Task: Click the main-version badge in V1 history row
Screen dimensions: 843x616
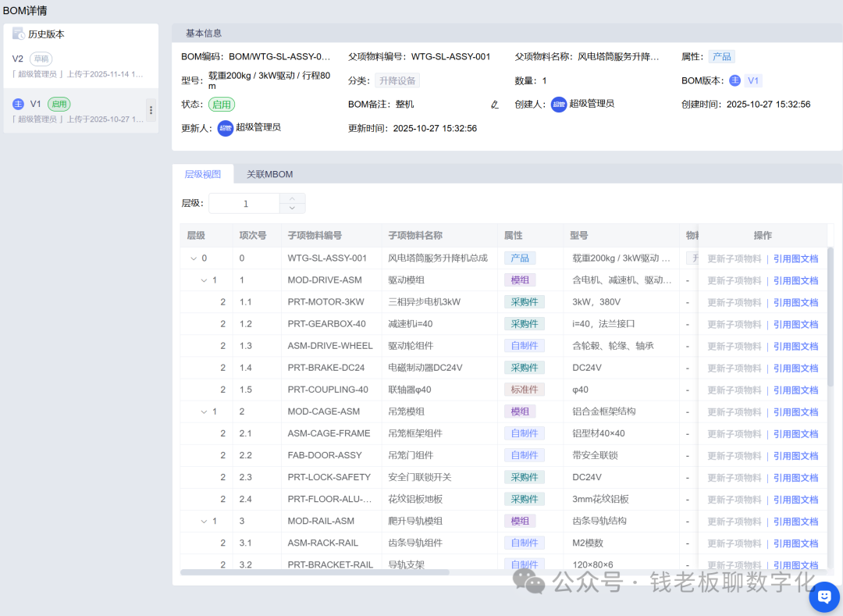Action: 18,105
